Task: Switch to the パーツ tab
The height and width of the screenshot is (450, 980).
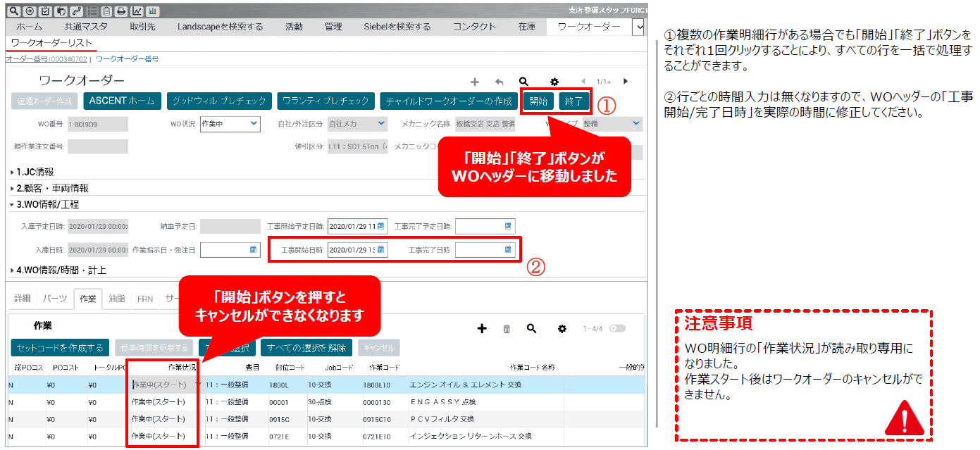Action: (54, 299)
